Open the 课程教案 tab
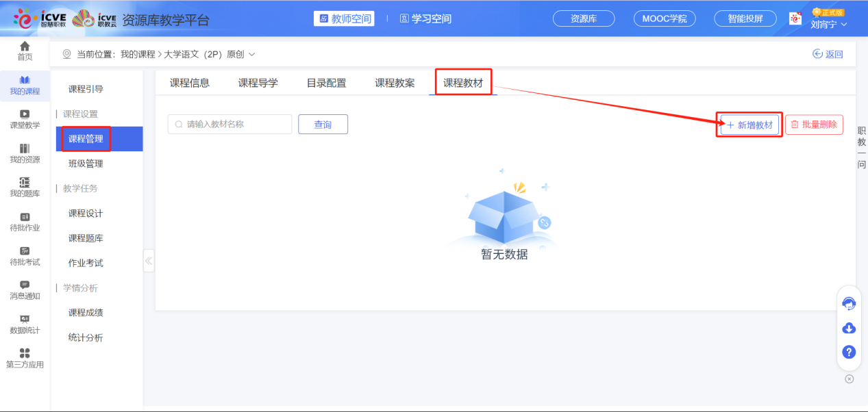The height and width of the screenshot is (412, 868). [394, 81]
